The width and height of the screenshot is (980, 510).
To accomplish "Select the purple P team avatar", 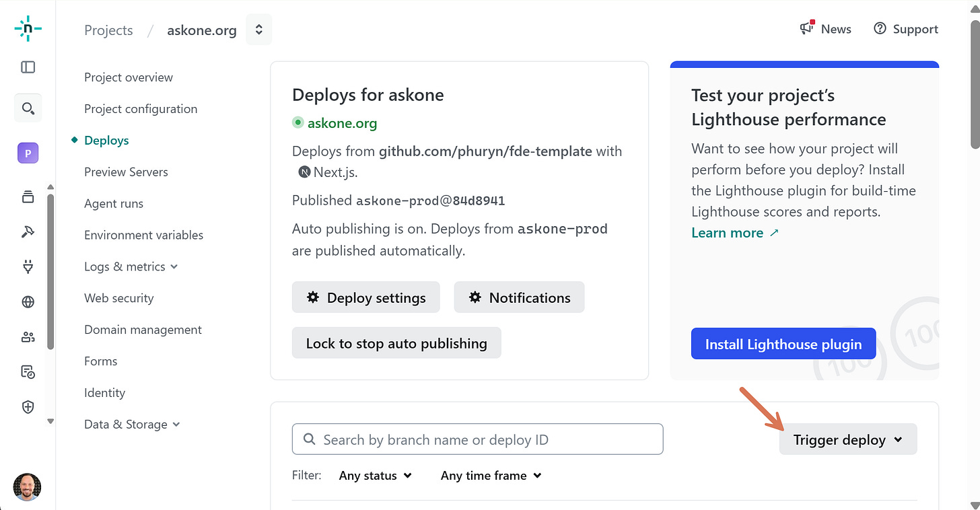I will click(x=28, y=153).
